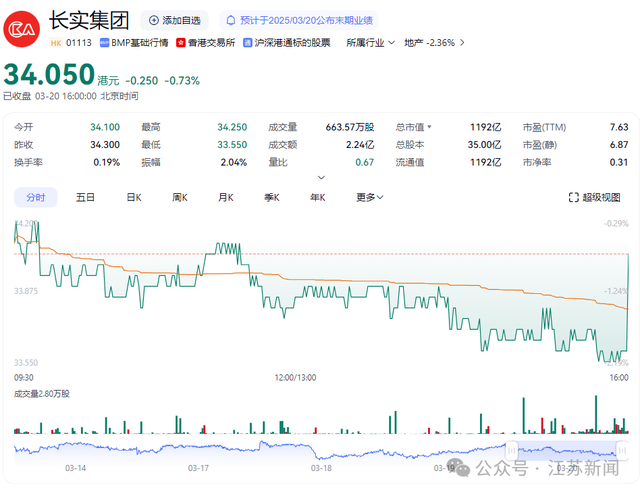Click the 12:00/13:00 time axis label

coord(296,378)
